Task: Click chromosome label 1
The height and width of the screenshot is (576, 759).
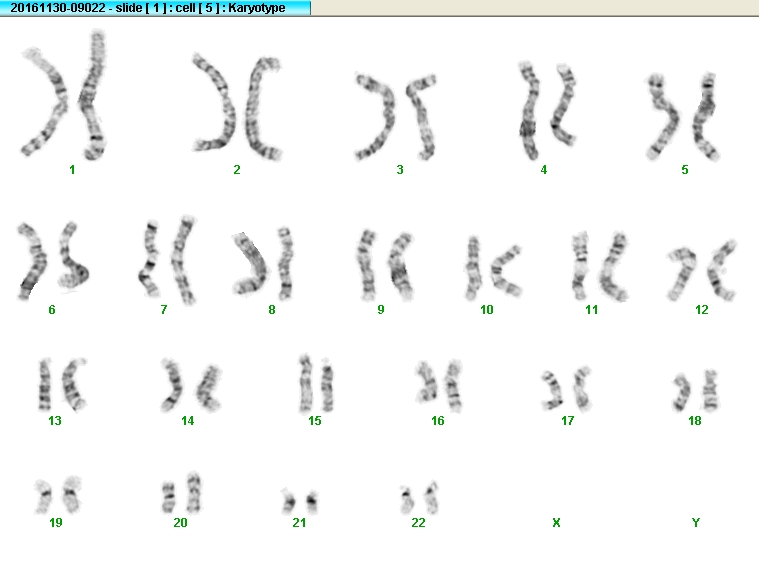Action: click(x=72, y=170)
